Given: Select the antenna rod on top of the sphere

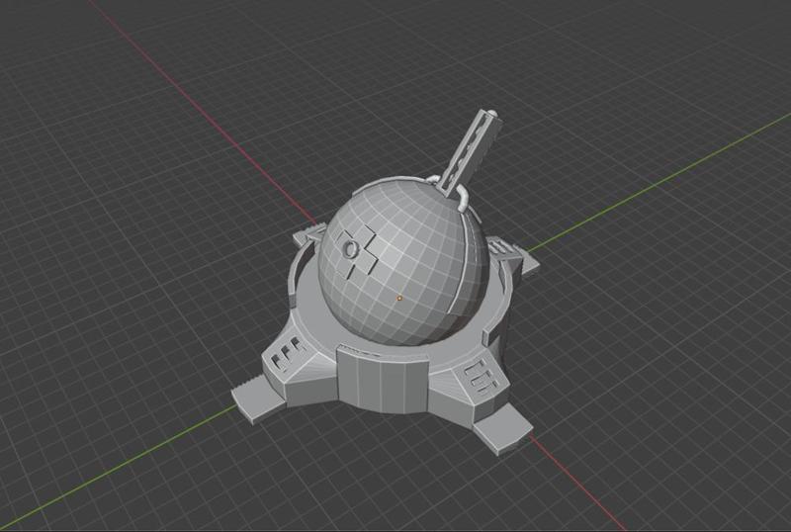Looking at the screenshot, I should [471, 151].
